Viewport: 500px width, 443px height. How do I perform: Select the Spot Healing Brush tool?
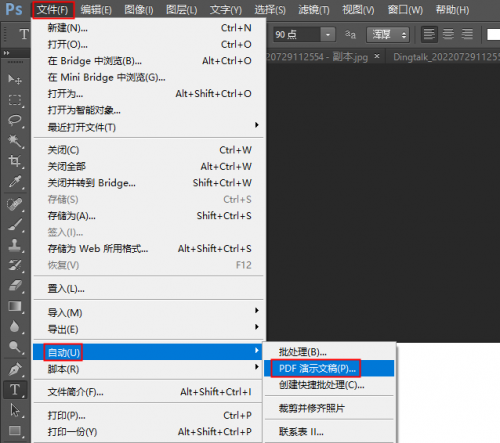(x=15, y=204)
